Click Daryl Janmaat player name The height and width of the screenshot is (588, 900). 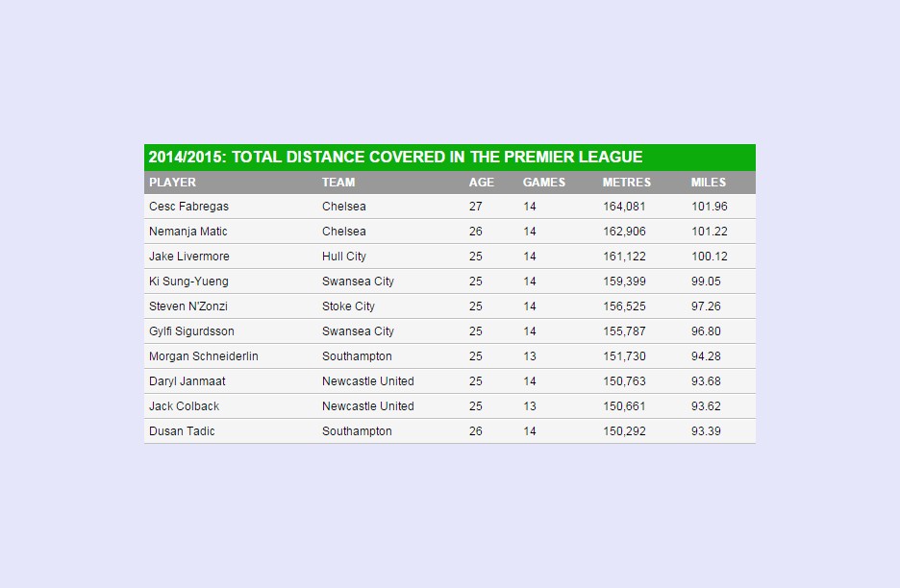187,381
